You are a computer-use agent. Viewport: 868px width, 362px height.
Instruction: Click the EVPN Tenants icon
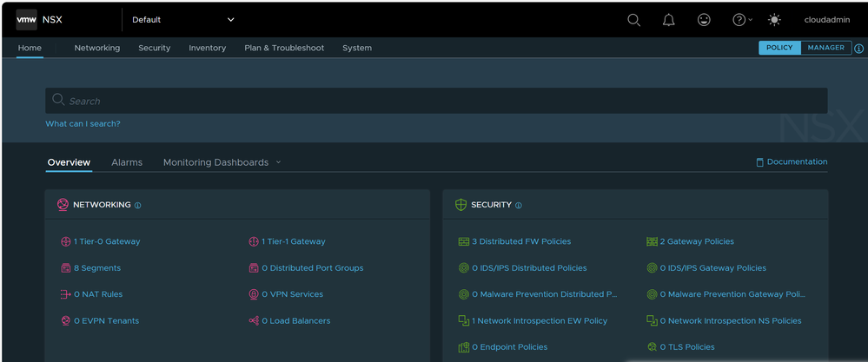pyautogui.click(x=66, y=320)
